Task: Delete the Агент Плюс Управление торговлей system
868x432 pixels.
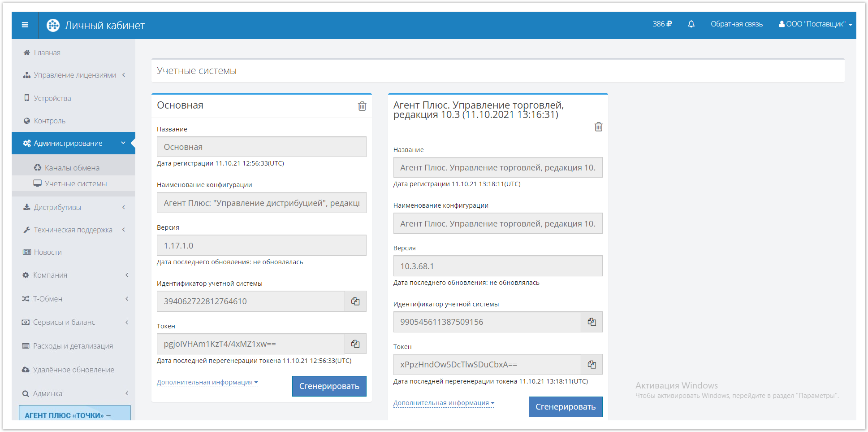Action: [598, 127]
